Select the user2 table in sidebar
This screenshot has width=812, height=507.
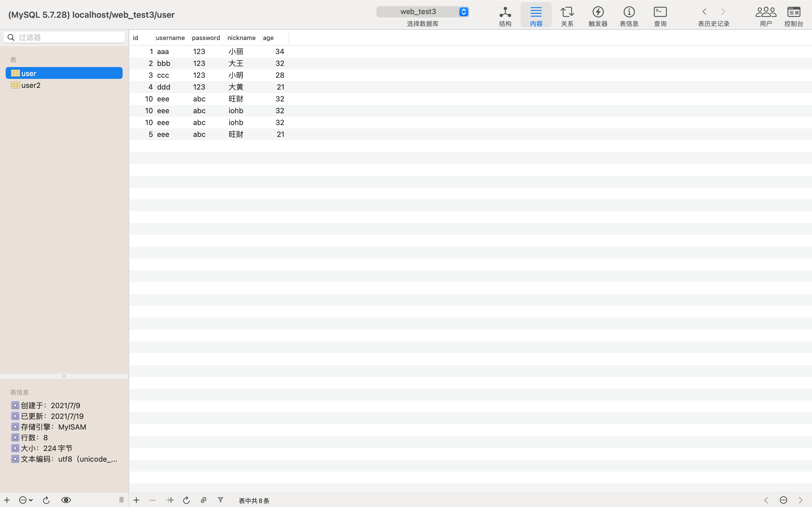click(31, 85)
